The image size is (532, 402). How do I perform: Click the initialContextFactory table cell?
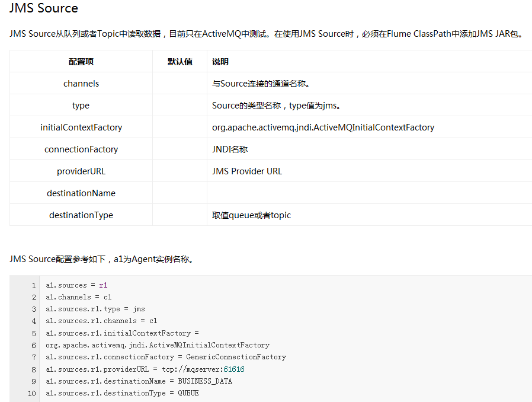(x=81, y=127)
